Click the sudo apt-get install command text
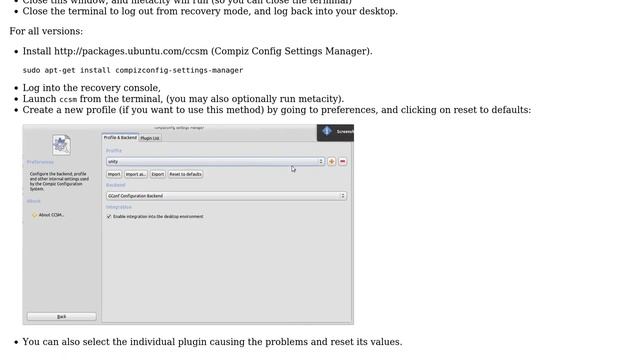The width and height of the screenshot is (640, 360). (x=133, y=70)
